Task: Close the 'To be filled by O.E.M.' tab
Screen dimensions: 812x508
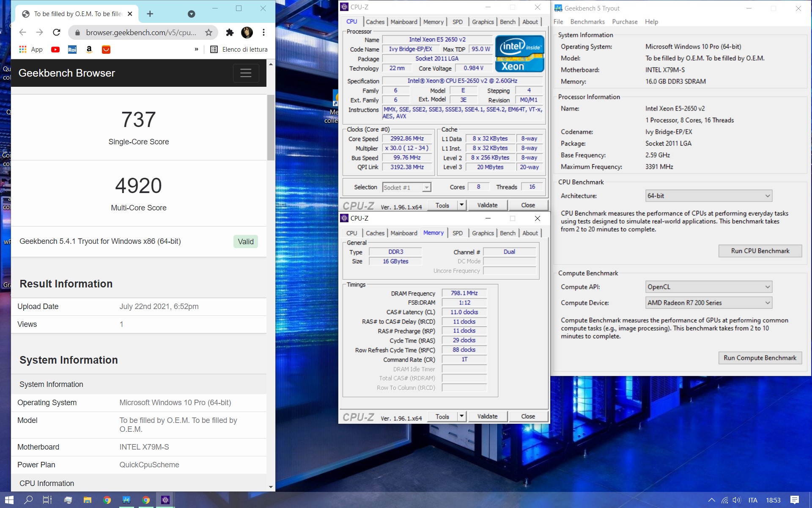Action: [x=130, y=14]
